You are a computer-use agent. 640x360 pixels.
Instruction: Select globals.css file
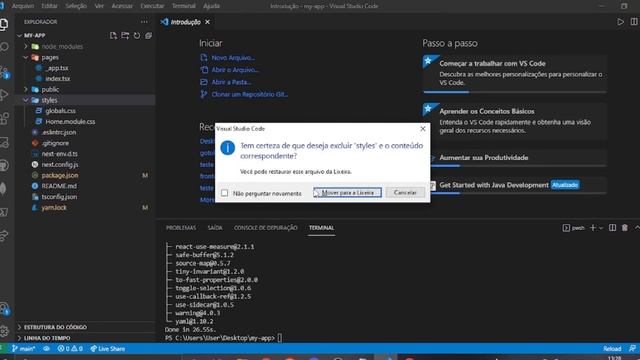point(60,111)
